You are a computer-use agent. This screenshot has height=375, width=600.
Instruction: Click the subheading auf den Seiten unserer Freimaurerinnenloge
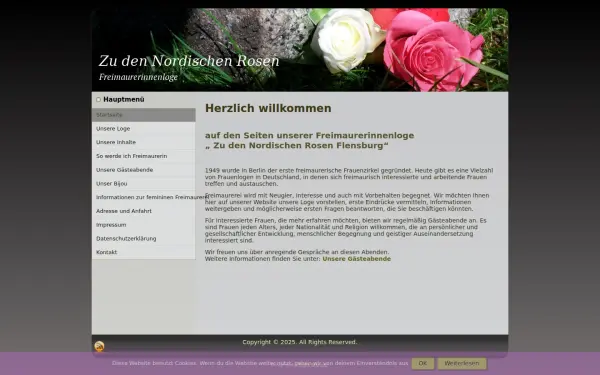pyautogui.click(x=309, y=140)
